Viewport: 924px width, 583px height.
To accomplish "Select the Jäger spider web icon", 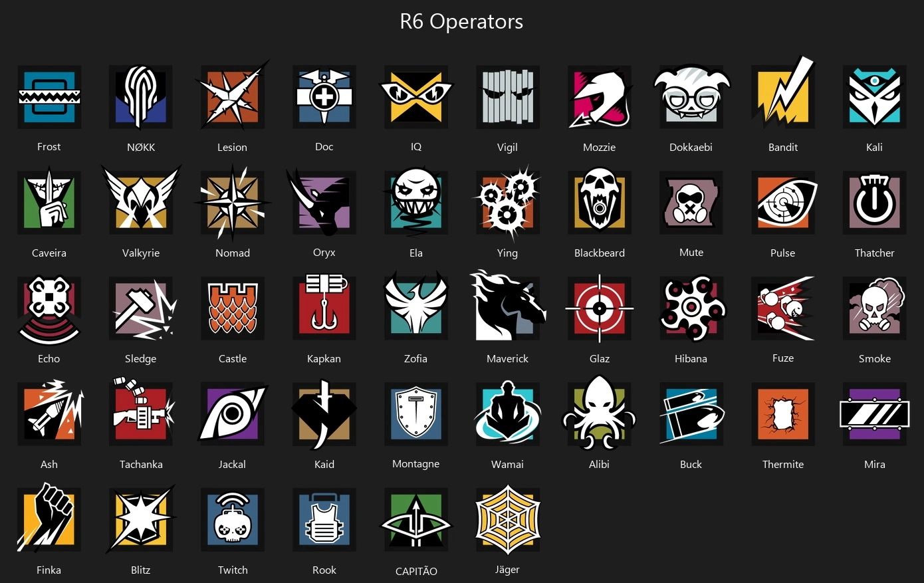I will pos(508,519).
